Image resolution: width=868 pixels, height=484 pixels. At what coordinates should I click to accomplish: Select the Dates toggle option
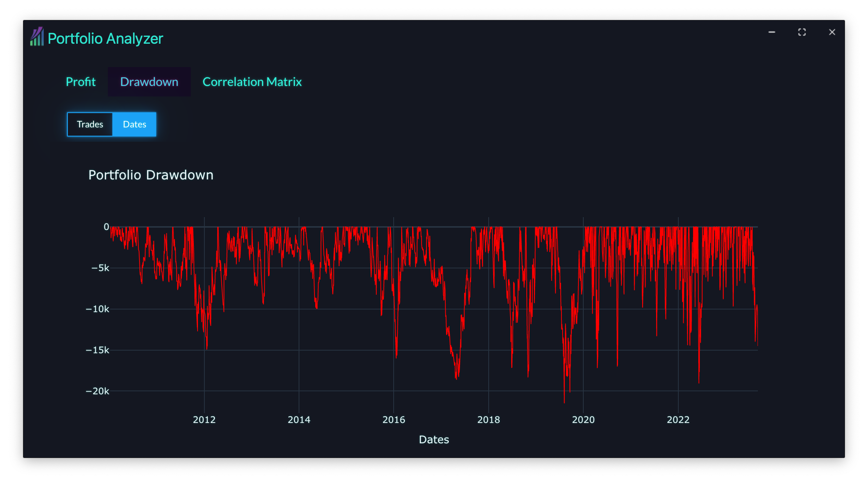coord(135,124)
